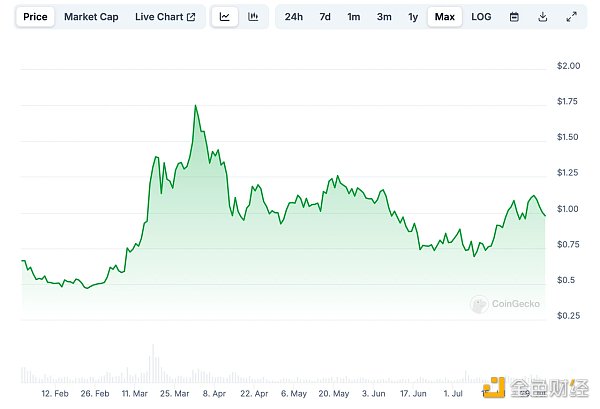Viewport: 600px width, 409px height.
Task: Switch to the Price tab
Action: (36, 17)
